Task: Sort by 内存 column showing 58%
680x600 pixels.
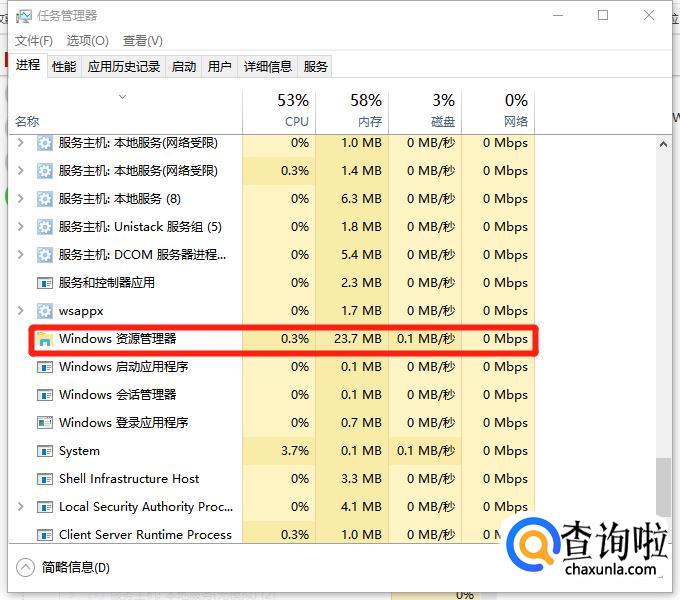Action: [352, 111]
